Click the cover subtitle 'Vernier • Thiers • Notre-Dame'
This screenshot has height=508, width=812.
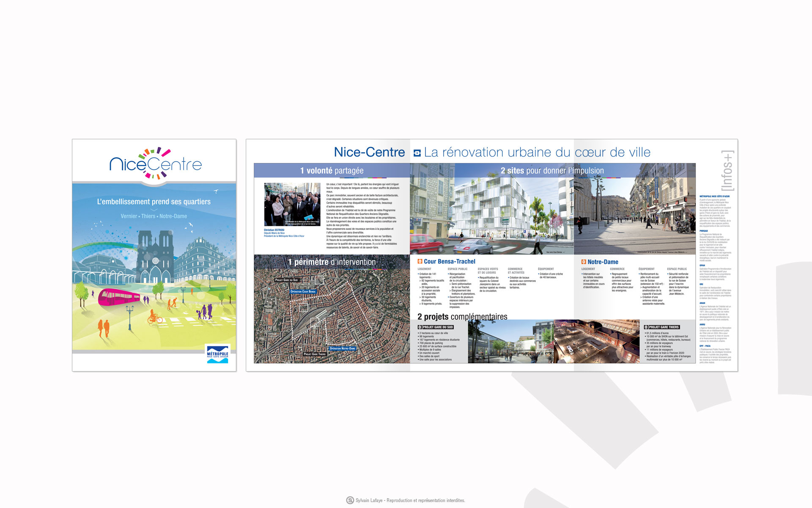pos(154,216)
